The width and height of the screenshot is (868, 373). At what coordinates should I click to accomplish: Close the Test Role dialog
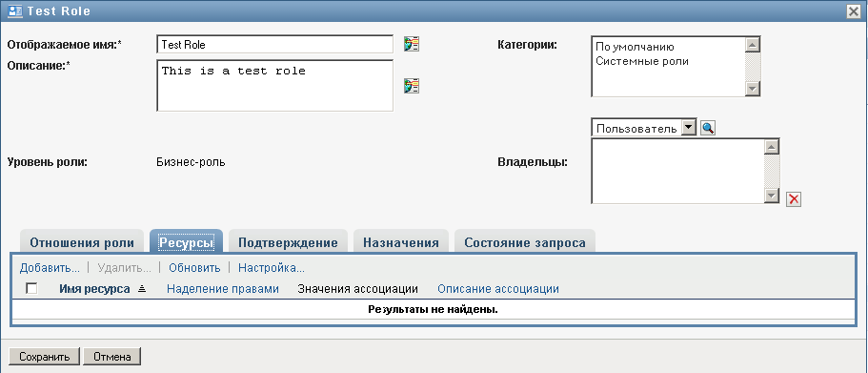click(854, 11)
